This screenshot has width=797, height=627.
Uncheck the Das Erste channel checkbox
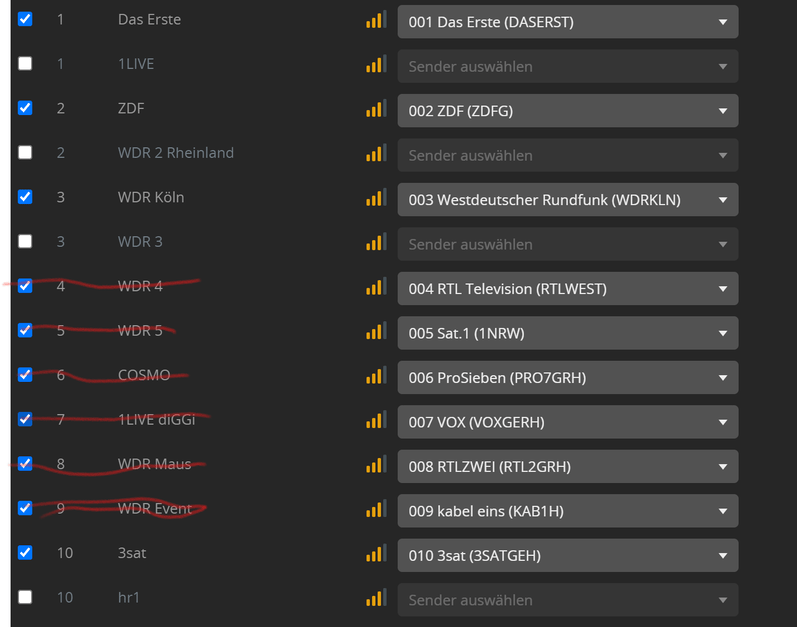(25, 19)
